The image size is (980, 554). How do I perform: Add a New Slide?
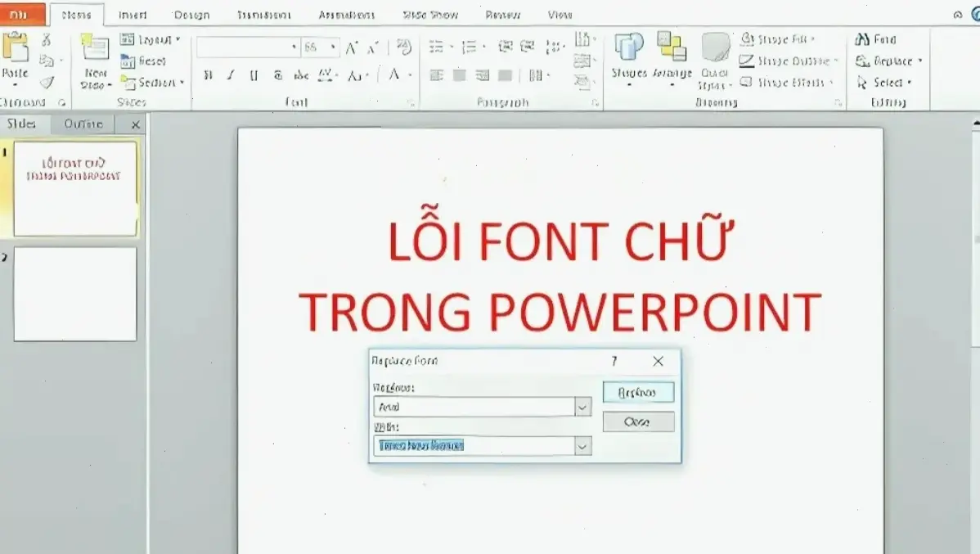(x=95, y=61)
